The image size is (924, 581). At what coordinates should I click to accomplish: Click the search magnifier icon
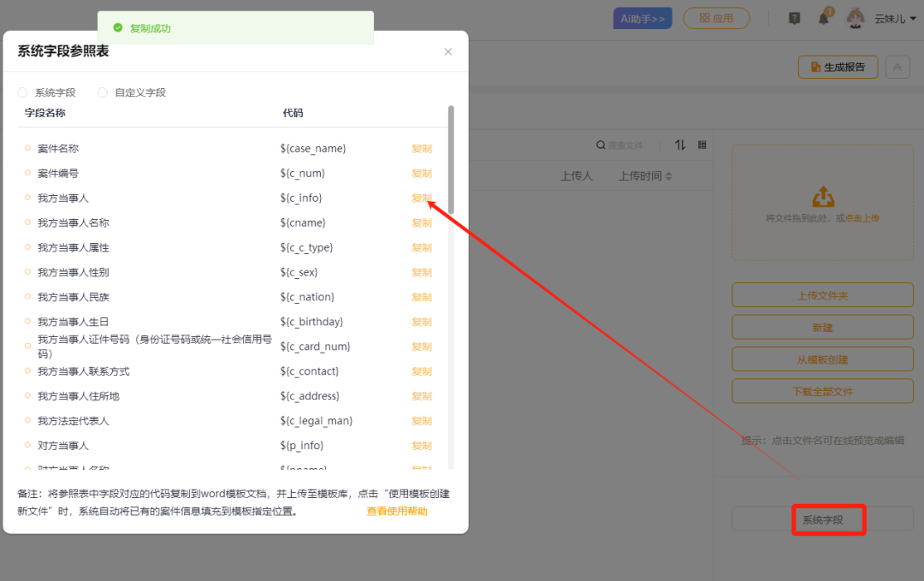(x=601, y=145)
